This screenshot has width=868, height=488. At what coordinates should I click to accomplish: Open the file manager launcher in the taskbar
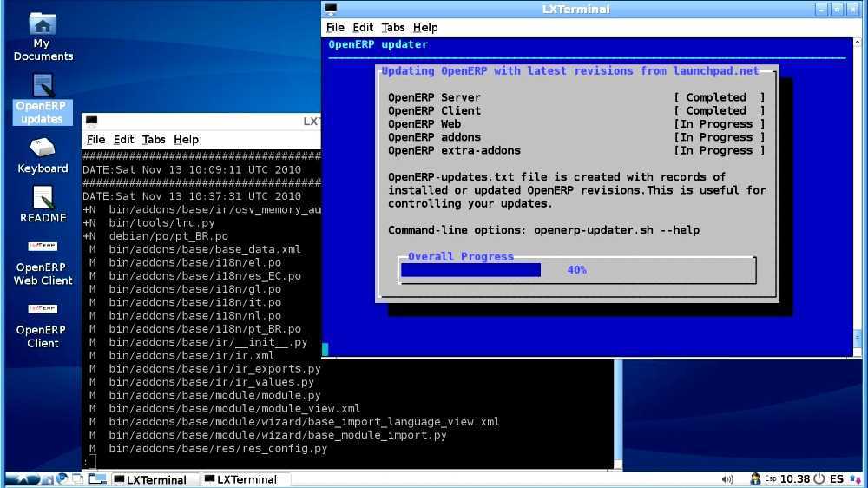[48, 479]
